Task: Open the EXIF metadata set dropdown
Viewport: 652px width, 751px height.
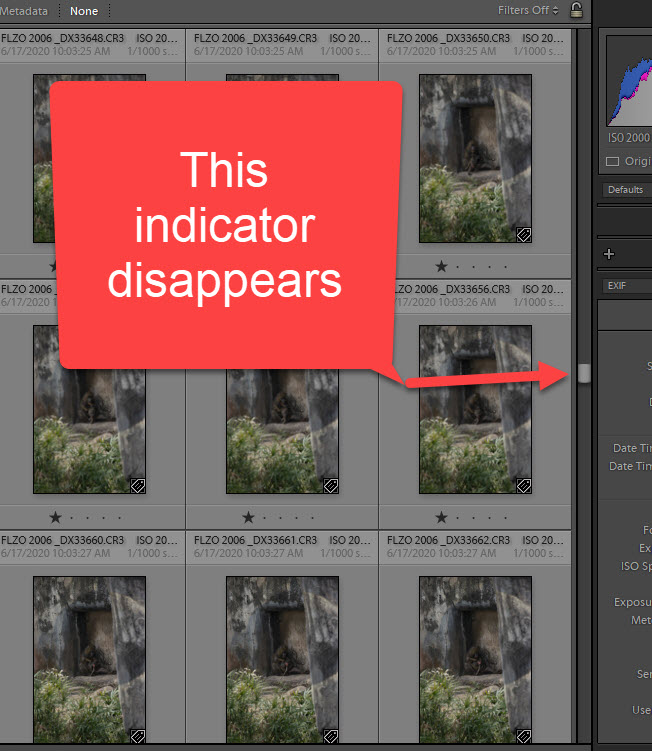Action: click(x=627, y=286)
